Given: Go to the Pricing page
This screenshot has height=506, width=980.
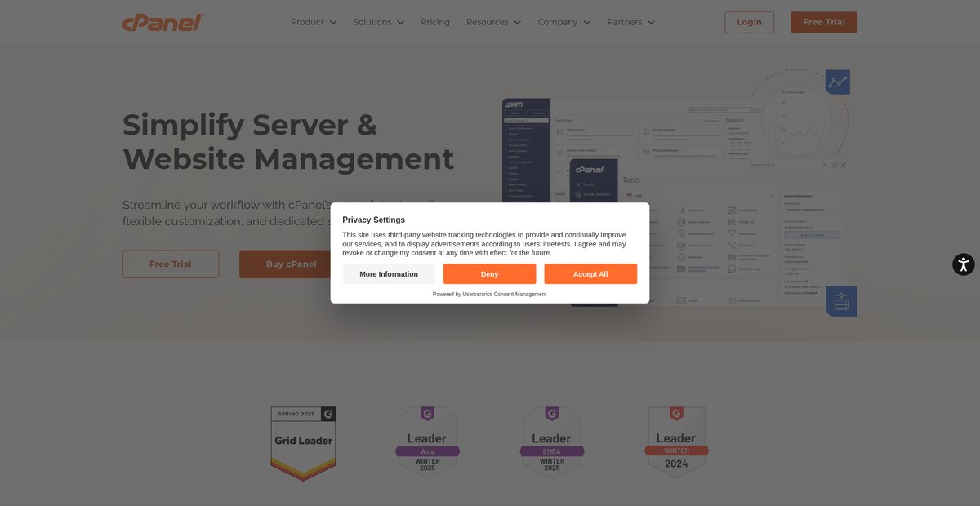Looking at the screenshot, I should (435, 22).
